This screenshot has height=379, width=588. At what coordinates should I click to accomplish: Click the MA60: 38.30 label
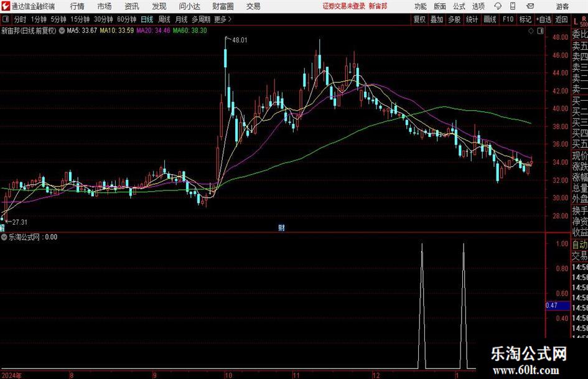[190, 30]
